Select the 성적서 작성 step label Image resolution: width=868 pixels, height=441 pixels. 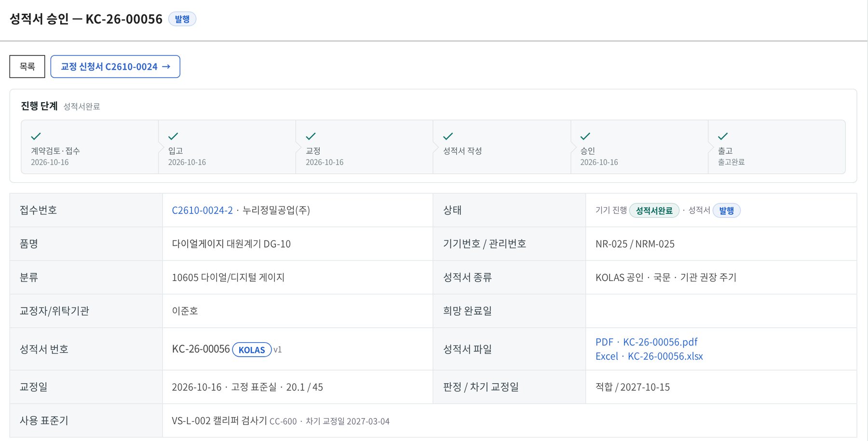tap(462, 151)
